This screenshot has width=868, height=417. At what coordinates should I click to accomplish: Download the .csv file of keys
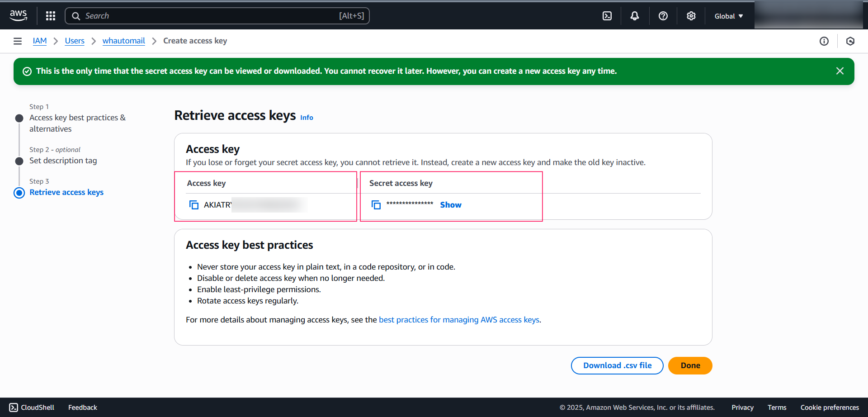(617, 365)
